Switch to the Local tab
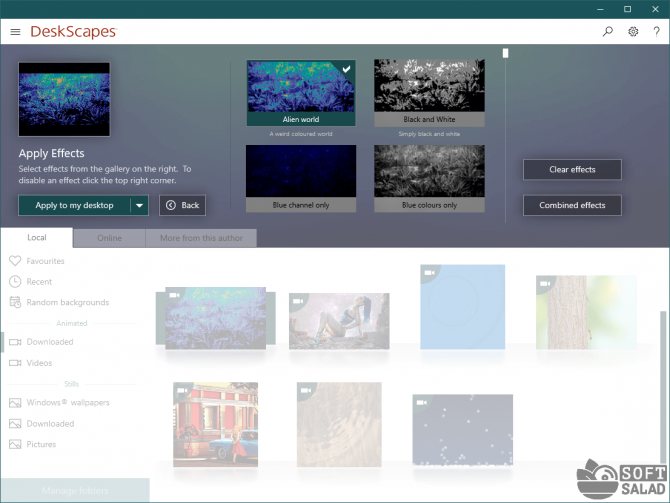 37,238
